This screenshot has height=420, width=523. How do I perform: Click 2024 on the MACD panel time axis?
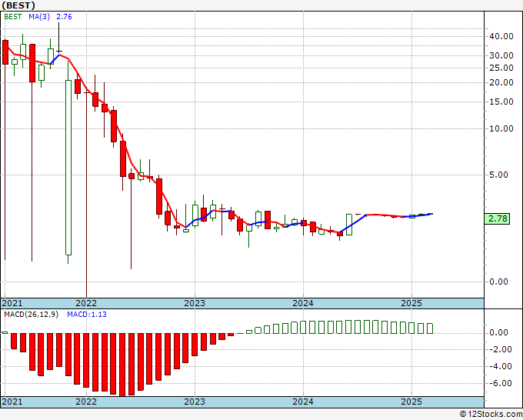pos(303,402)
